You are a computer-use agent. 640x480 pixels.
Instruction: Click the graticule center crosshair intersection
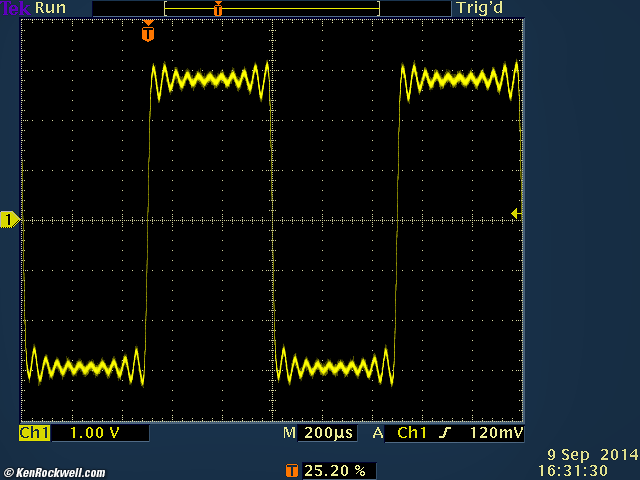(x=272, y=220)
